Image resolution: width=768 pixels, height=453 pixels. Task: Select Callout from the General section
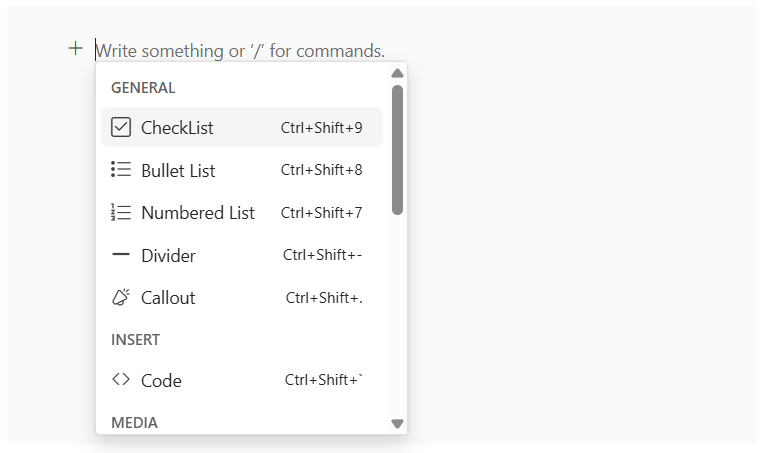168,298
